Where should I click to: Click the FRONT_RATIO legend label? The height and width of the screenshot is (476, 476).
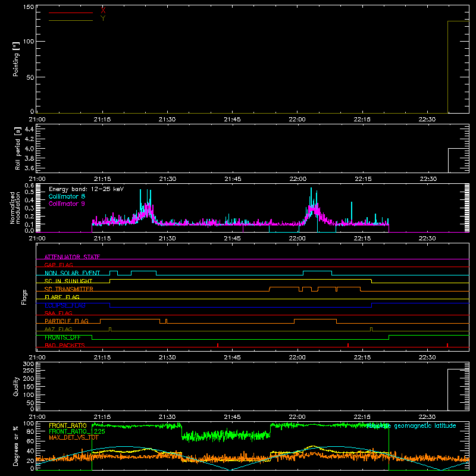(x=68, y=425)
